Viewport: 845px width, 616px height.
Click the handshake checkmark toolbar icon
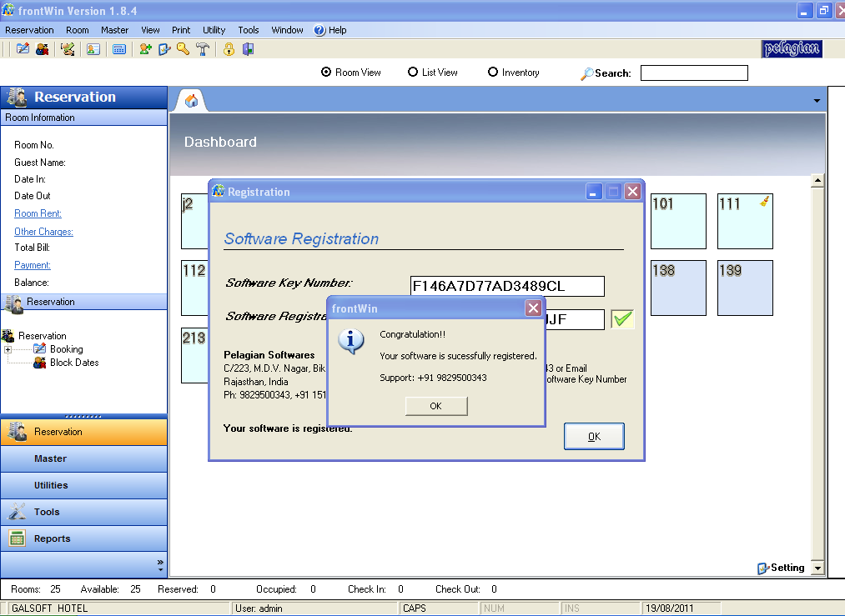[x=68, y=49]
